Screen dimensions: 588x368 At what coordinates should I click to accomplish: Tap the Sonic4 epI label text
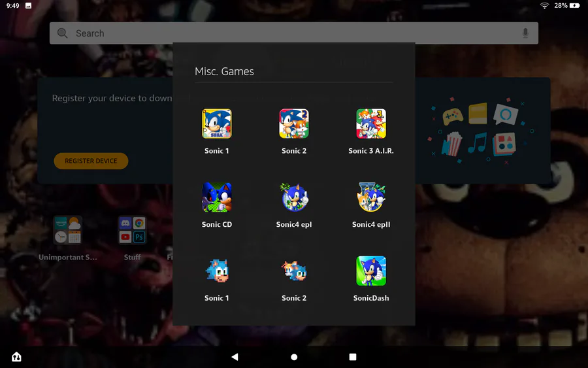pyautogui.click(x=294, y=224)
